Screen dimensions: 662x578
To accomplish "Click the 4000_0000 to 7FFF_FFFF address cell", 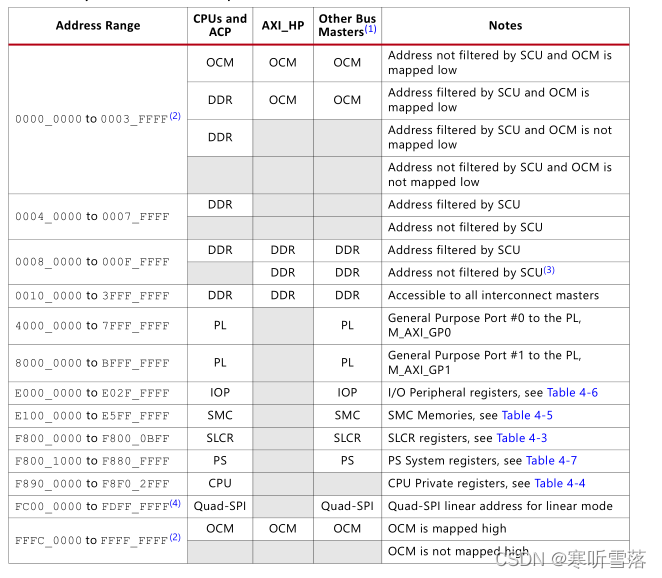I will pyautogui.click(x=92, y=326).
